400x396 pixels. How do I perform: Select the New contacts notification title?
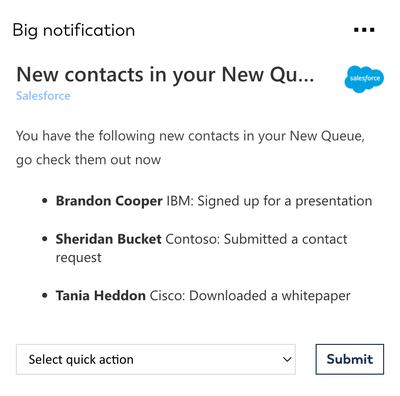(x=165, y=75)
